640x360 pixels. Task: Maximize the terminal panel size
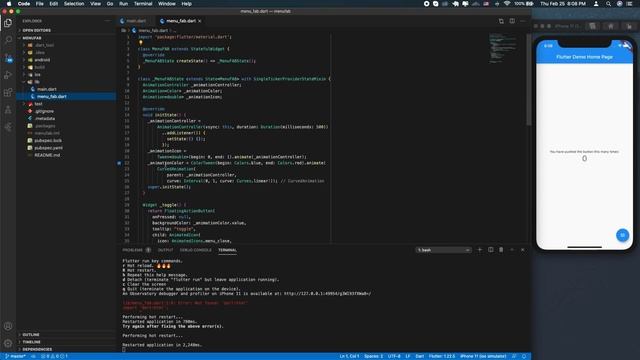pos(512,250)
